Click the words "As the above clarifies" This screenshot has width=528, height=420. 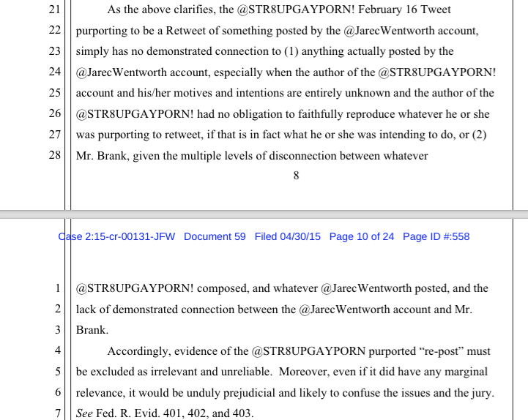click(161, 10)
